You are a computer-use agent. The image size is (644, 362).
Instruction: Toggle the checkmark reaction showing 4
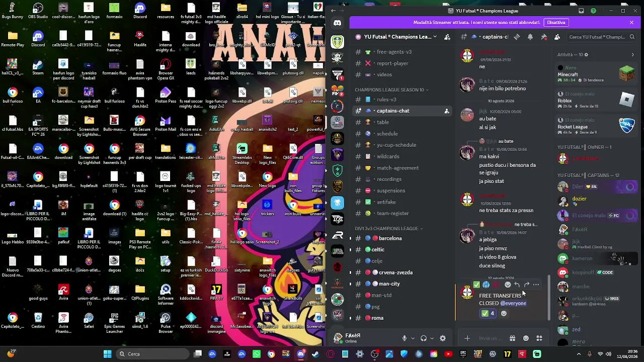(488, 313)
